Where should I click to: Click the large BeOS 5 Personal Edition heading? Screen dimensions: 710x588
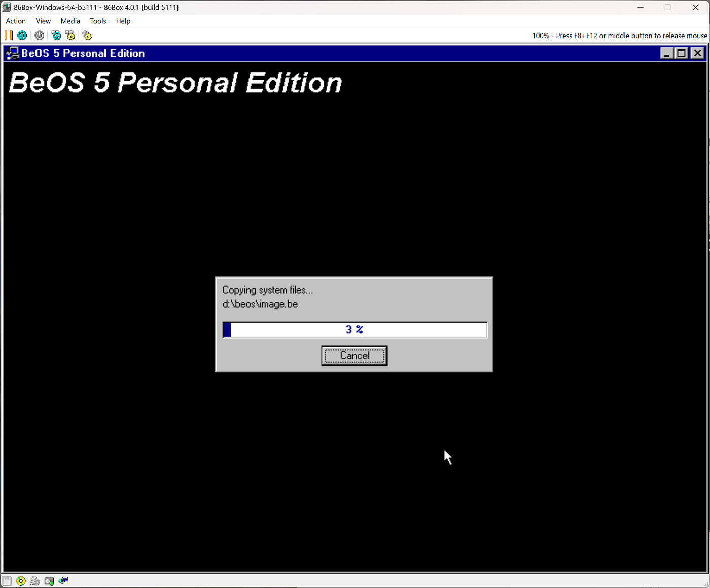point(175,83)
